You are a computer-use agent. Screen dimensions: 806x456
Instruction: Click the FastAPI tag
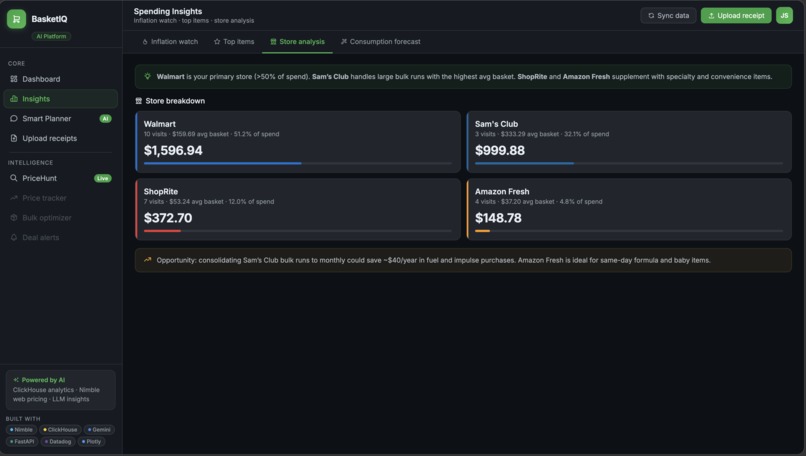point(22,442)
